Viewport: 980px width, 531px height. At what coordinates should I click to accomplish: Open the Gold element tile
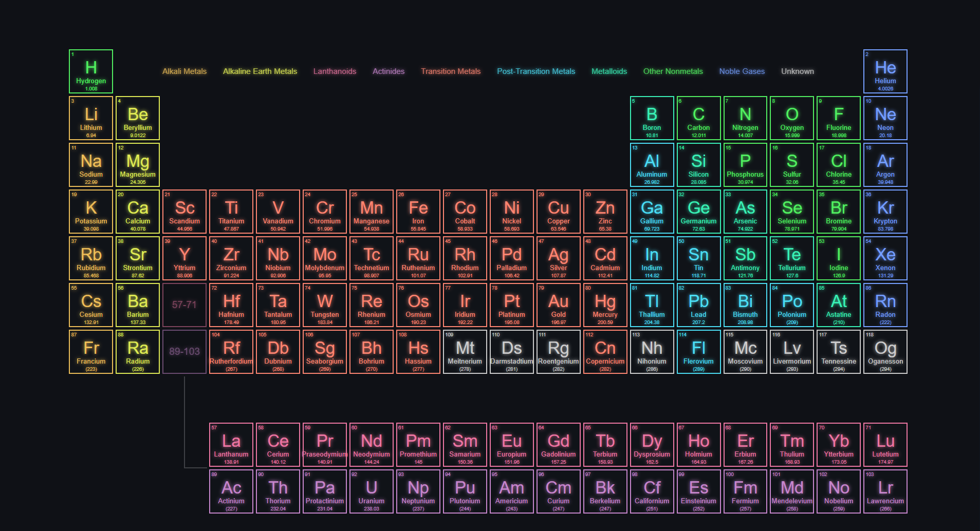click(559, 305)
